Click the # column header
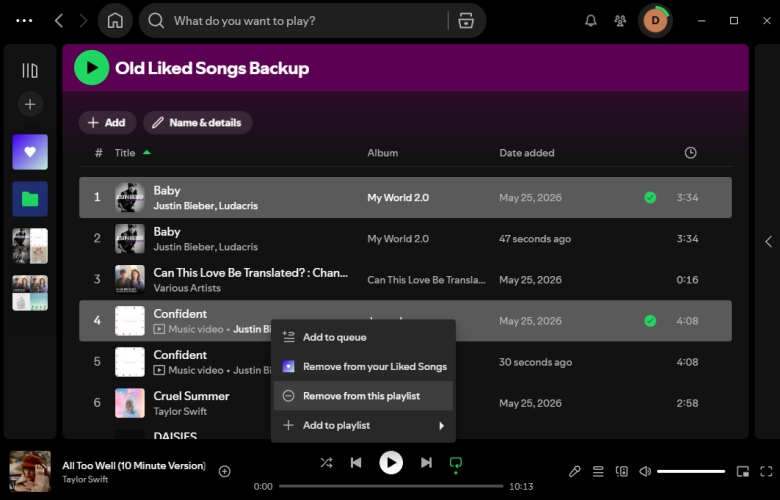This screenshot has width=780, height=500. [x=98, y=153]
